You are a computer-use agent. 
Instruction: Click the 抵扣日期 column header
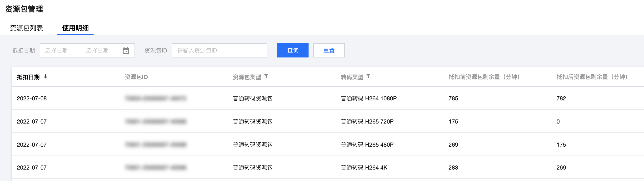click(28, 77)
